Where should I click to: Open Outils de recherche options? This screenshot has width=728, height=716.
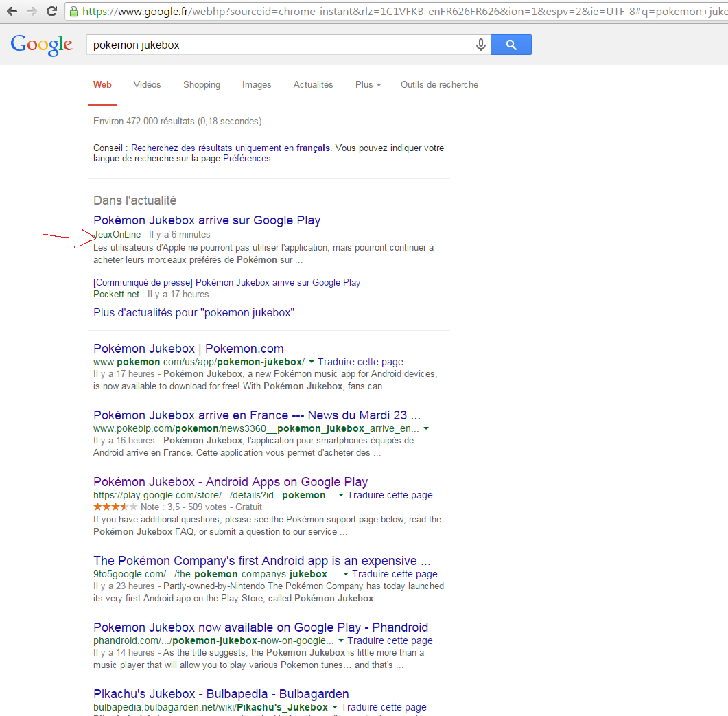pyautogui.click(x=440, y=85)
